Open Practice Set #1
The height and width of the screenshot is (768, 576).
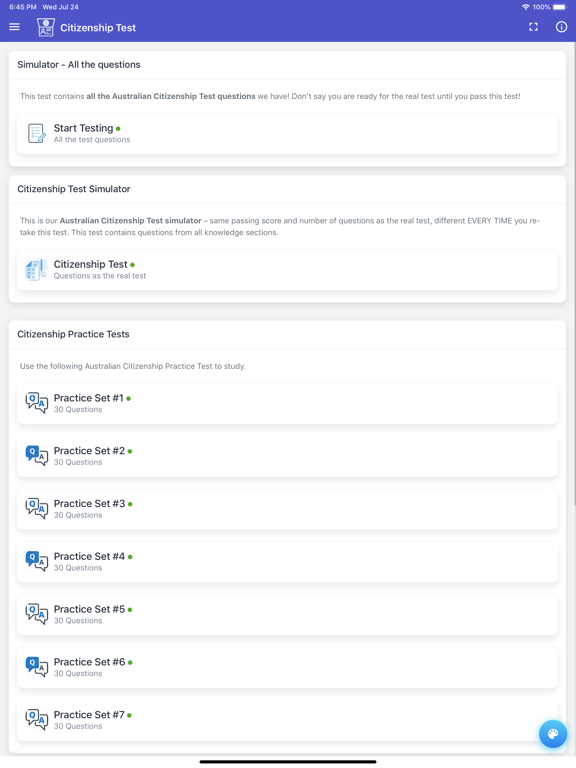(288, 404)
